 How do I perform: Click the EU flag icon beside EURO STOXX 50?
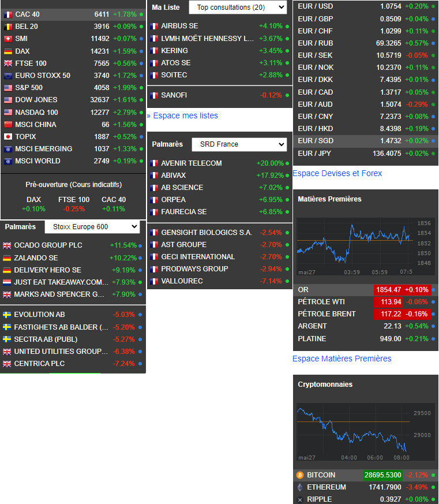point(8,76)
